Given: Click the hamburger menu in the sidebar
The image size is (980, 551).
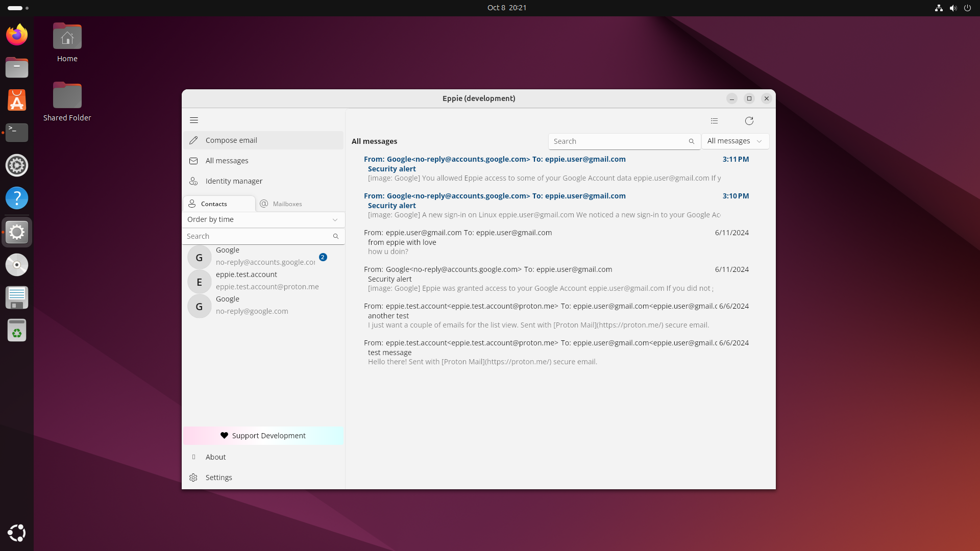Looking at the screenshot, I should click(194, 120).
